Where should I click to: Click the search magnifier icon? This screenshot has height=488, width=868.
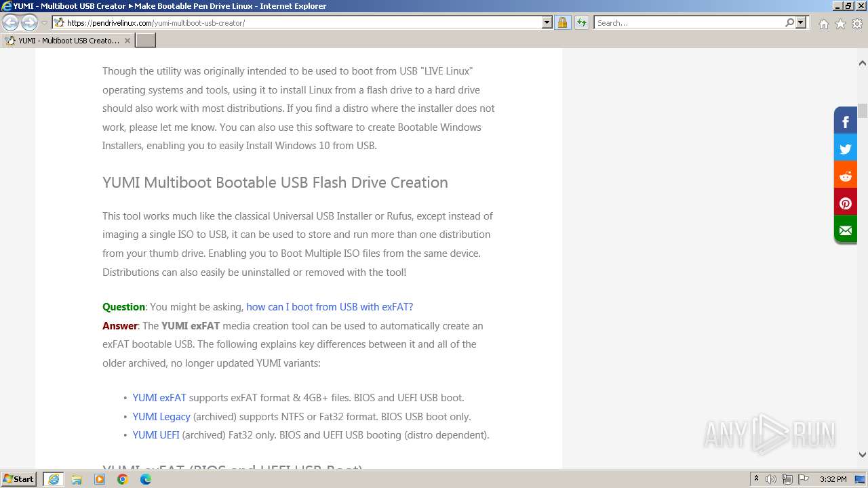pos(789,22)
